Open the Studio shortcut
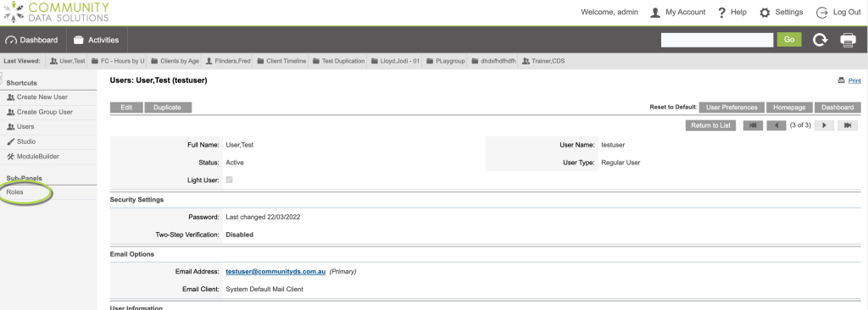The image size is (868, 310). point(26,141)
